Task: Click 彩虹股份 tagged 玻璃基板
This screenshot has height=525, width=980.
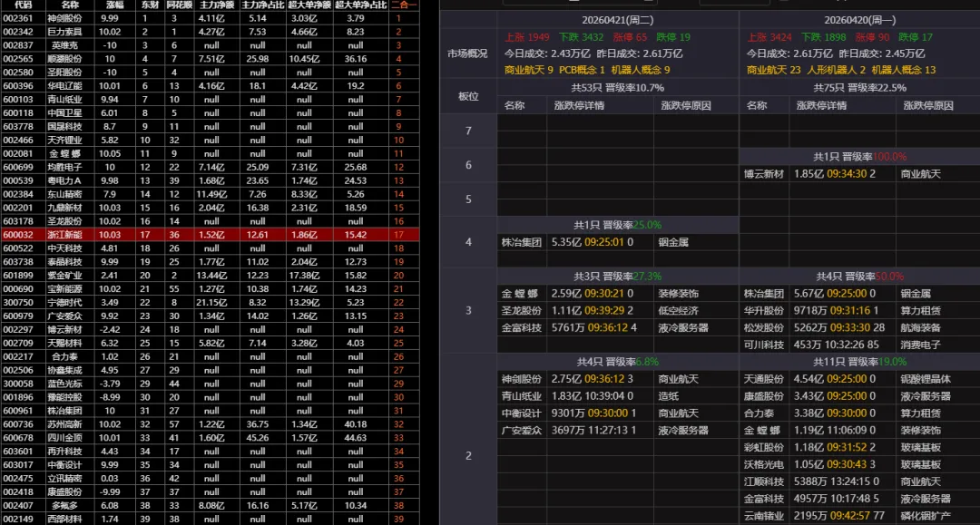Action: pyautogui.click(x=764, y=447)
